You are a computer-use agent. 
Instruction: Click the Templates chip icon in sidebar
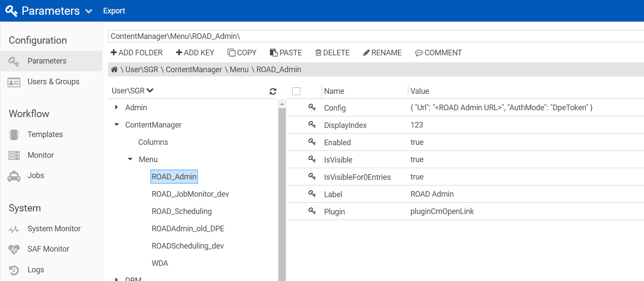14,134
